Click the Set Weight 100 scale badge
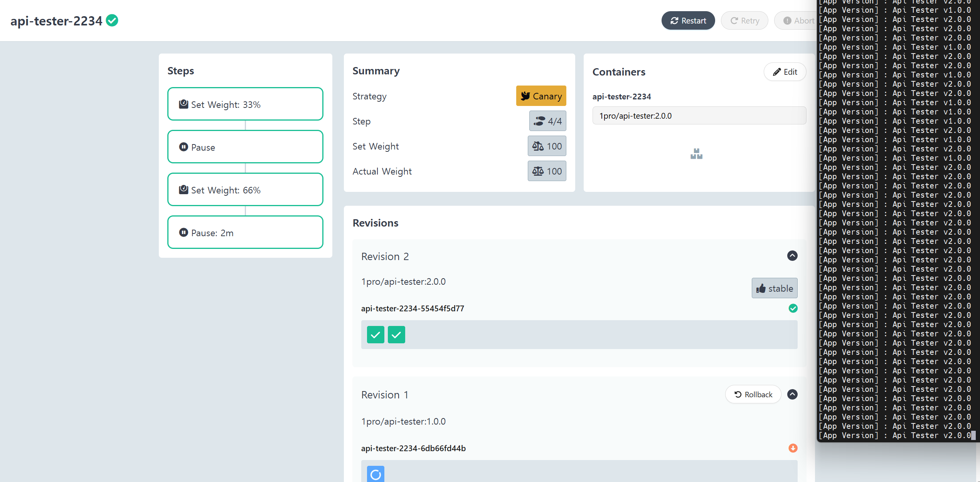Image resolution: width=980 pixels, height=482 pixels. (547, 146)
